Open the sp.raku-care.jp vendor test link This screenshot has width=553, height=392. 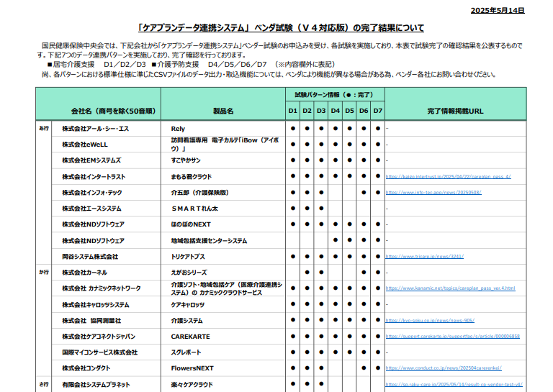(454, 385)
